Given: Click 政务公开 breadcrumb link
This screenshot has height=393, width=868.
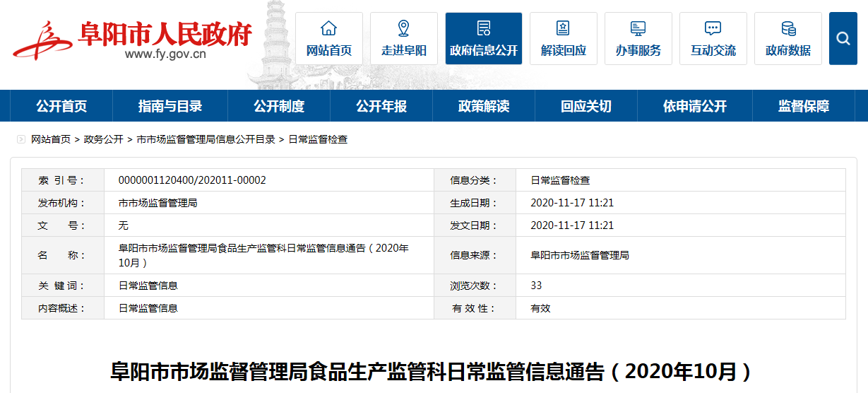Looking at the screenshot, I should (103, 139).
